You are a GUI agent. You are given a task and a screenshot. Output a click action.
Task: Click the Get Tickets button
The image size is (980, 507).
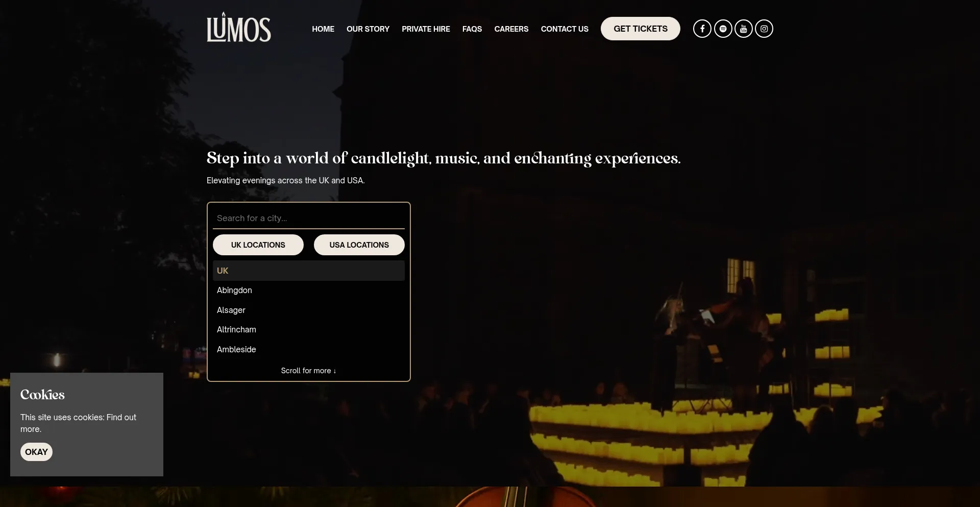641,29
